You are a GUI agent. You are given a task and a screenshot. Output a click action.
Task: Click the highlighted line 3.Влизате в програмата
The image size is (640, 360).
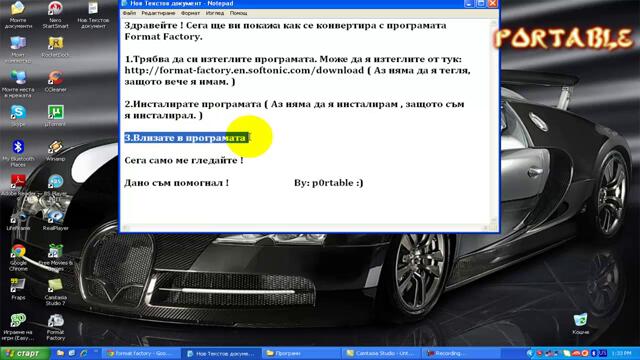(186, 138)
